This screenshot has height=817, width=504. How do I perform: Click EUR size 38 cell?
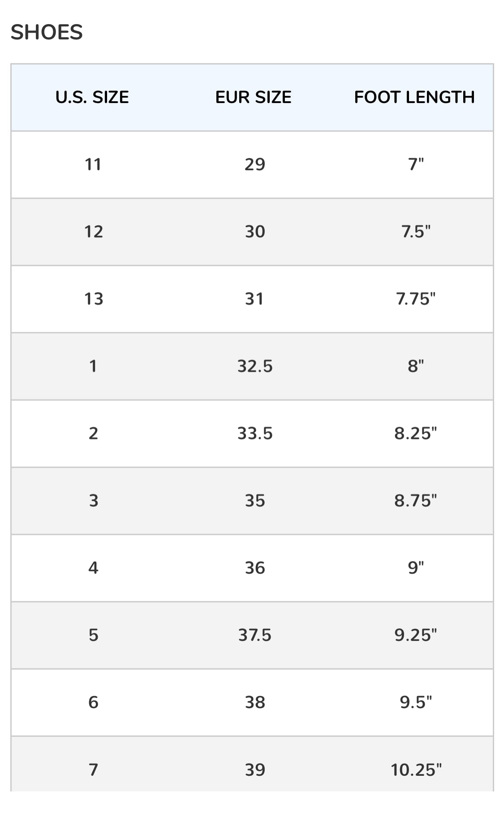click(x=254, y=702)
